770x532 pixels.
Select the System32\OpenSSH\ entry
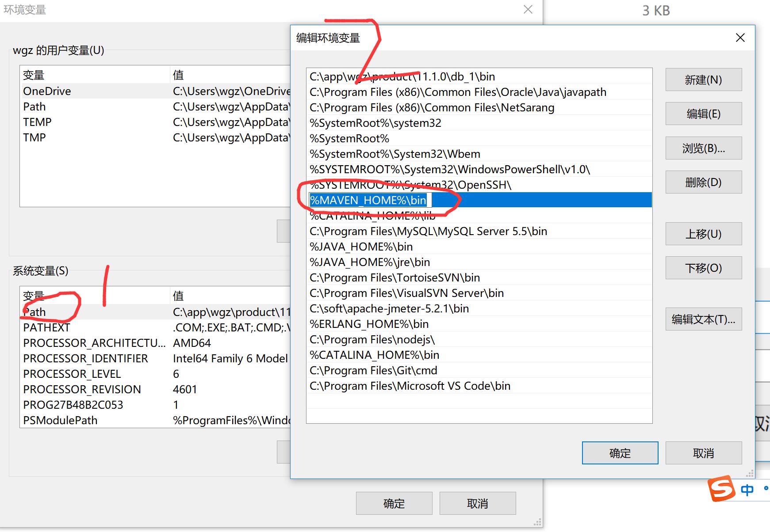coord(479,185)
